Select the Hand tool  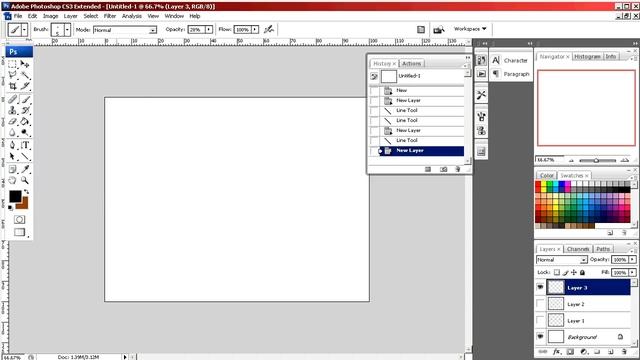(12, 180)
